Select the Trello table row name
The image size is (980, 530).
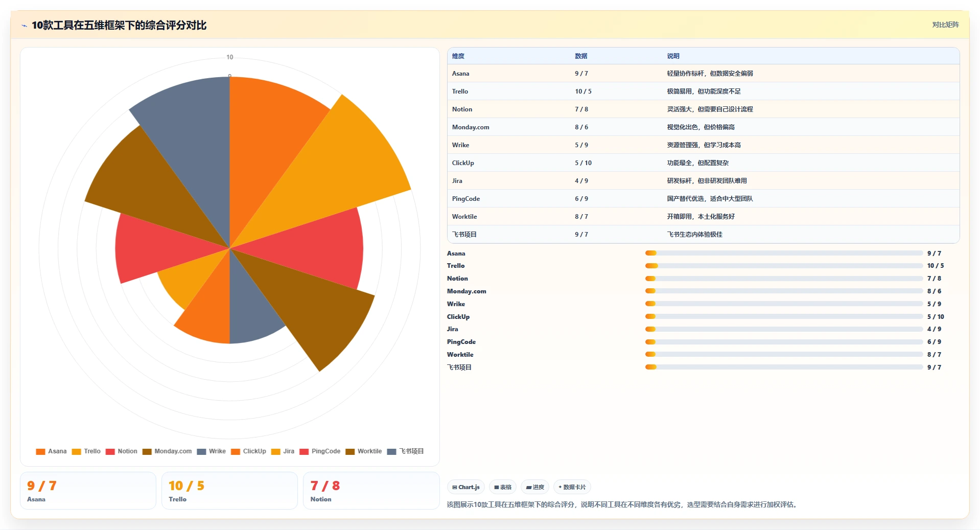point(460,91)
